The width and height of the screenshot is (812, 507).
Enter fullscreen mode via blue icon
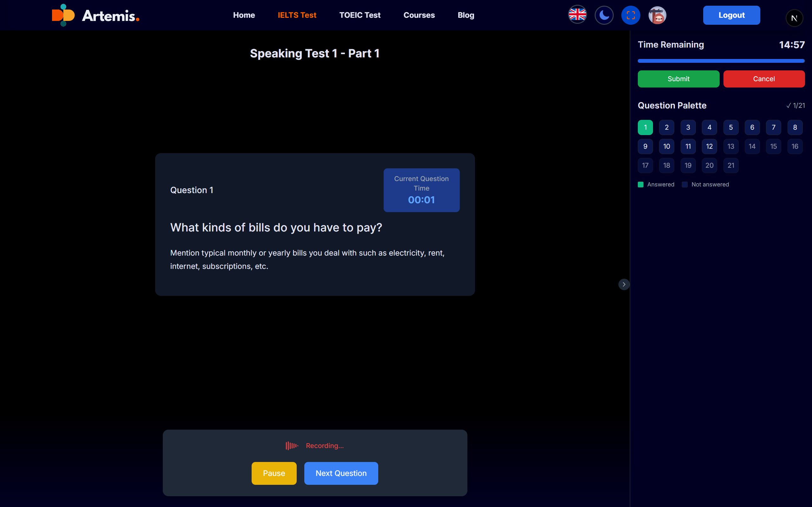coord(630,15)
